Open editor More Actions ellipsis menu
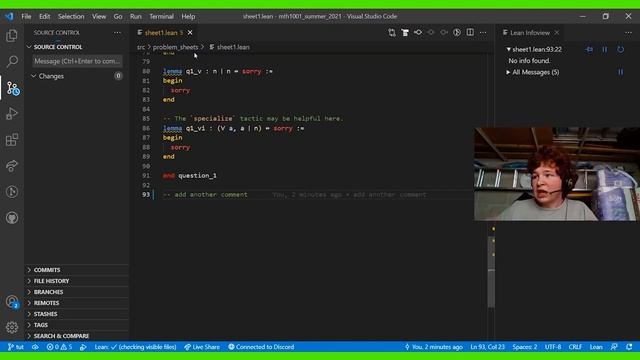 pos(483,33)
